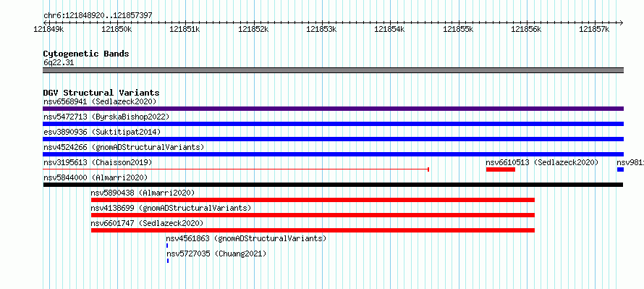Click the nsv6601747 (Sedlazeck2020) label
The height and width of the screenshot is (289, 644).
(147, 223)
